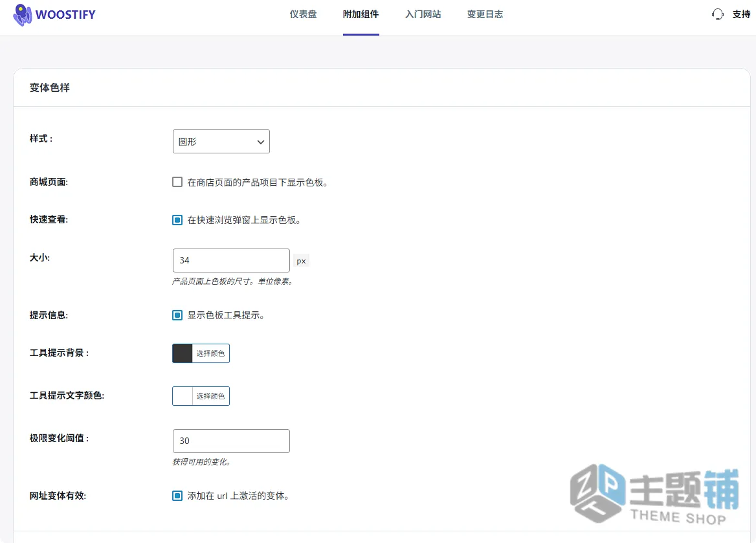Open the 样式 dropdown showing 圆形
The height and width of the screenshot is (543, 756).
pos(221,141)
